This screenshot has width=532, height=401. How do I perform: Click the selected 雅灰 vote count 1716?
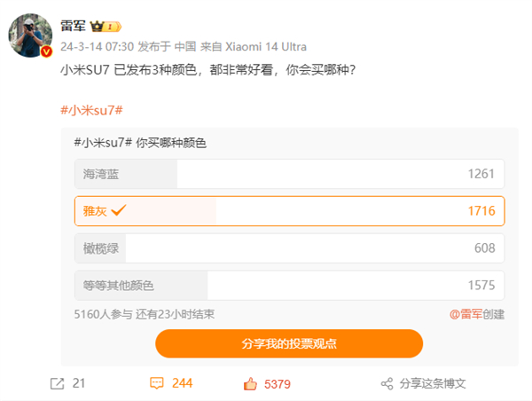tap(480, 211)
